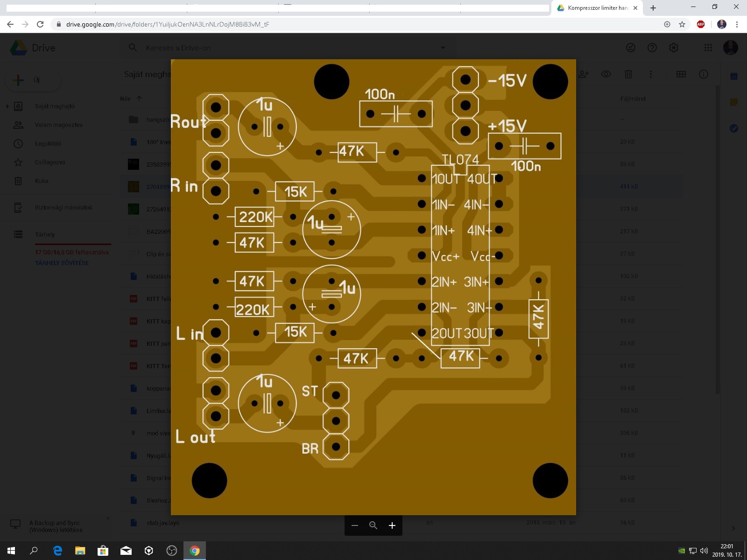Screen dimensions: 747x560
Task: Click the install plus icon in the address bar
Action: (x=667, y=24)
